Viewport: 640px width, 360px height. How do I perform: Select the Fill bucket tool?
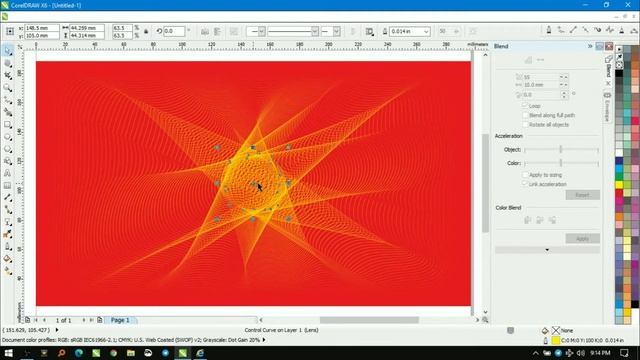pos(8,259)
